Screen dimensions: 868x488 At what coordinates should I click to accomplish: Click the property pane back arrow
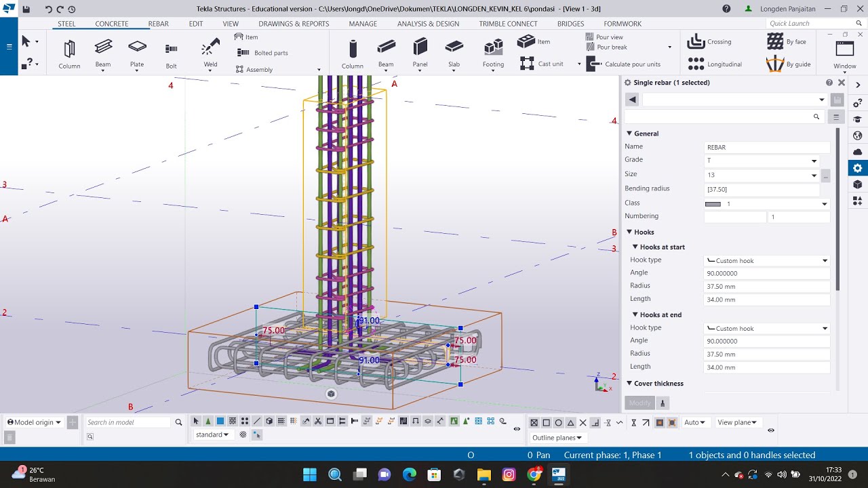[x=632, y=100]
